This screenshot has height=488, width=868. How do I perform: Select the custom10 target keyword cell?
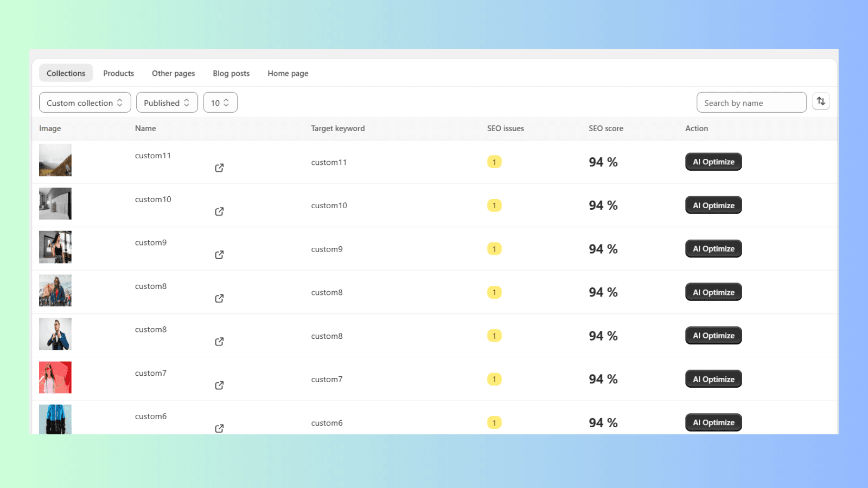click(329, 206)
